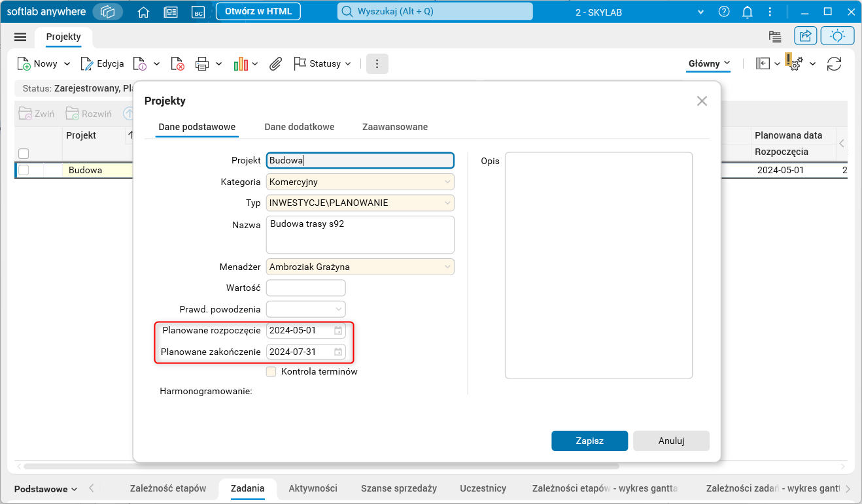862x504 pixels.
Task: Click the Zwiń collapse button
Action: [37, 114]
